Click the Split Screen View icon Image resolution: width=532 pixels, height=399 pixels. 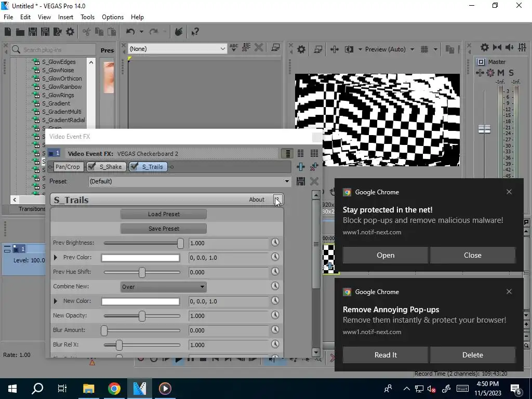click(x=349, y=49)
